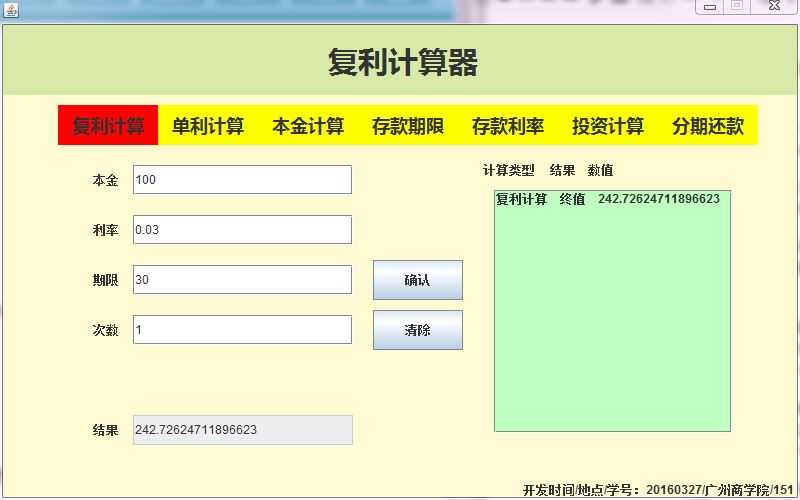
Task: Click the 利率 label
Action: pyautogui.click(x=105, y=230)
